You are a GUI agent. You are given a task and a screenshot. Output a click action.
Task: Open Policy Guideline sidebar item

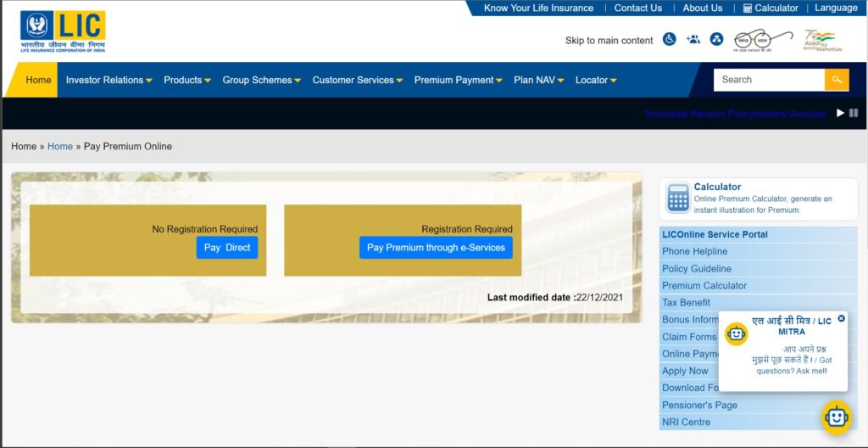(x=697, y=268)
